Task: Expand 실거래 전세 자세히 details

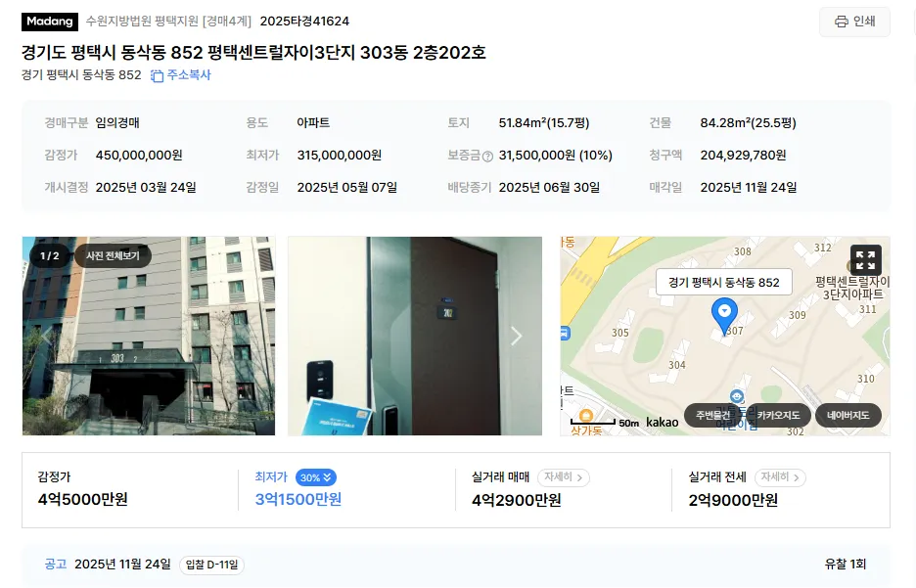Action: click(780, 477)
